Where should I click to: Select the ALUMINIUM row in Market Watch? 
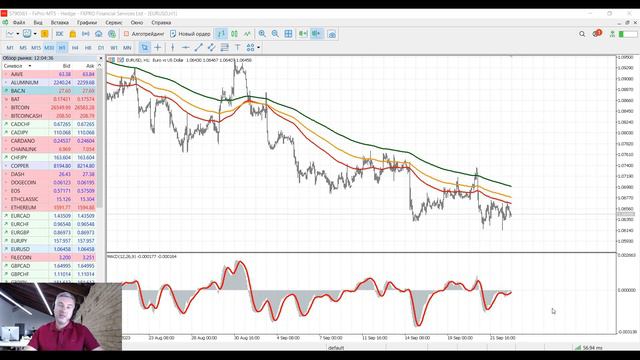(49, 82)
